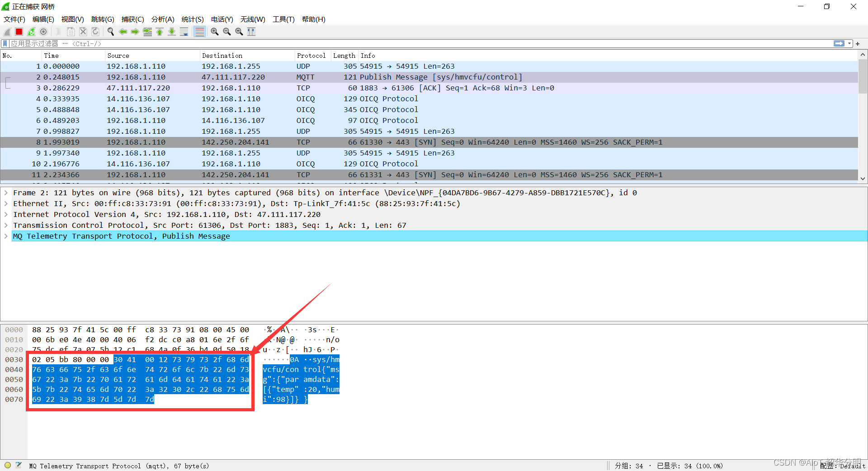Expand the Transmission Control Protocol details

(6, 226)
